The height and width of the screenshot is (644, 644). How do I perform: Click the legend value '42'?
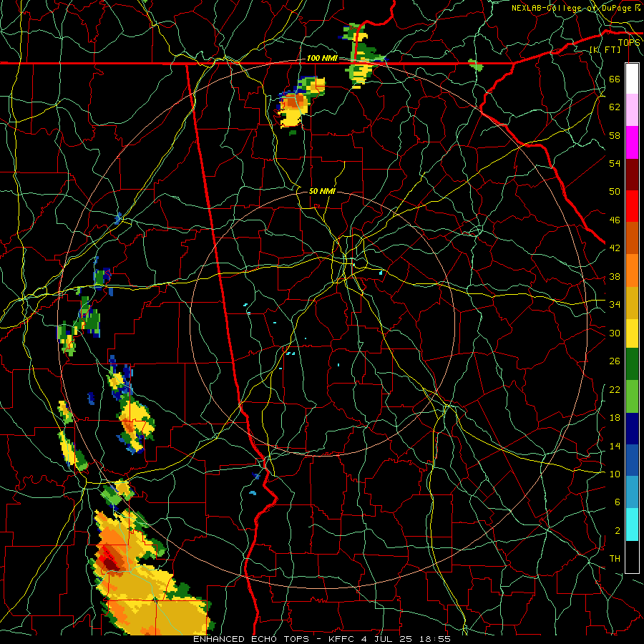(615, 248)
